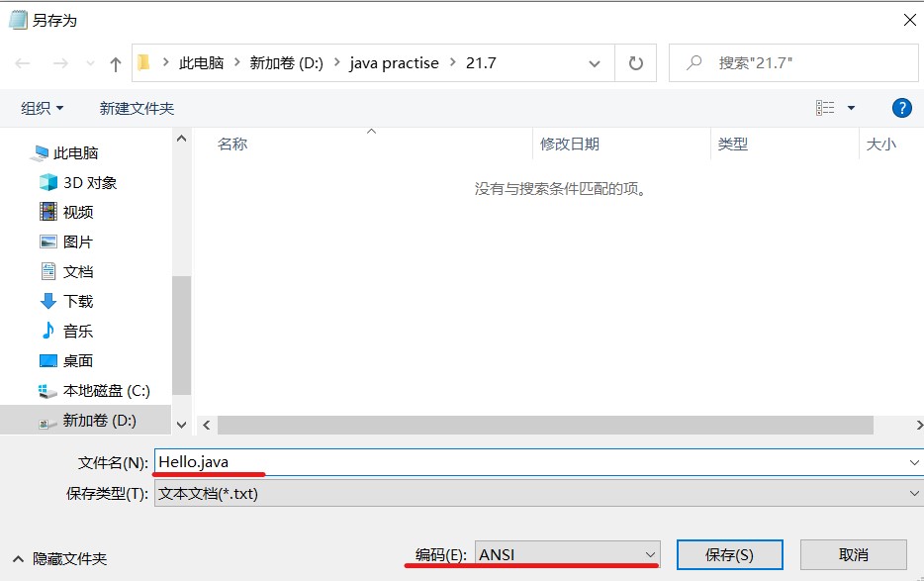
Task: Click the search magnifier icon
Action: (694, 62)
